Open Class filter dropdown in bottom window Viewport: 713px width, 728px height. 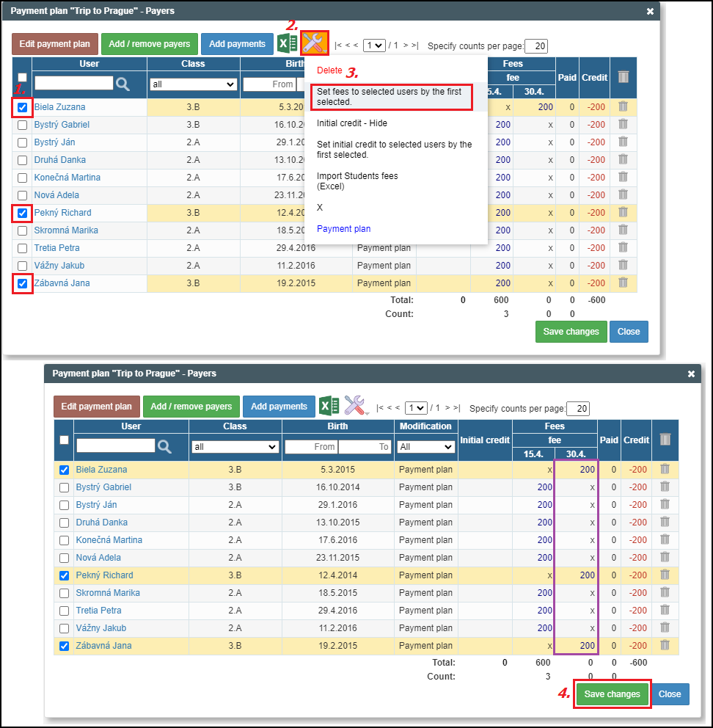[x=235, y=447]
